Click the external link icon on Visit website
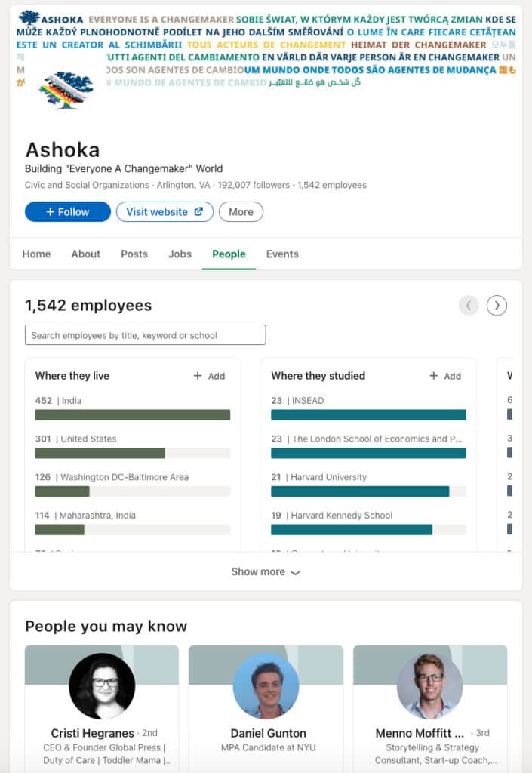 click(198, 211)
